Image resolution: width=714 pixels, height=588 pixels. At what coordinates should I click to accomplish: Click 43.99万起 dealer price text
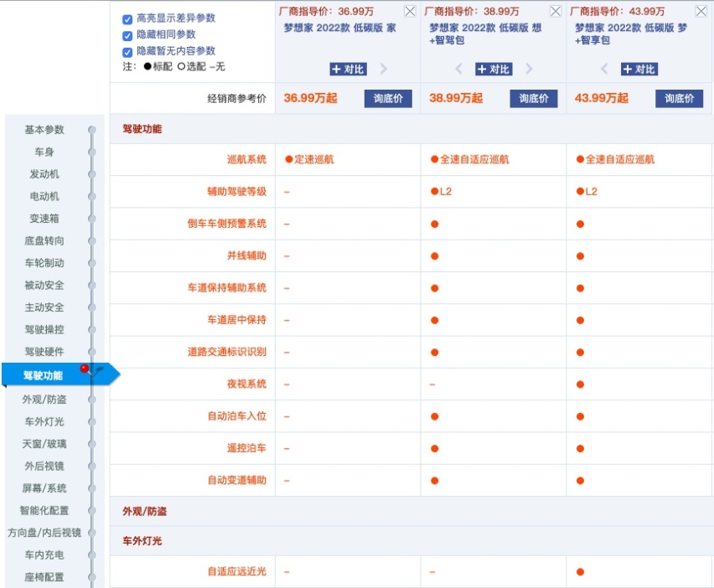[601, 98]
